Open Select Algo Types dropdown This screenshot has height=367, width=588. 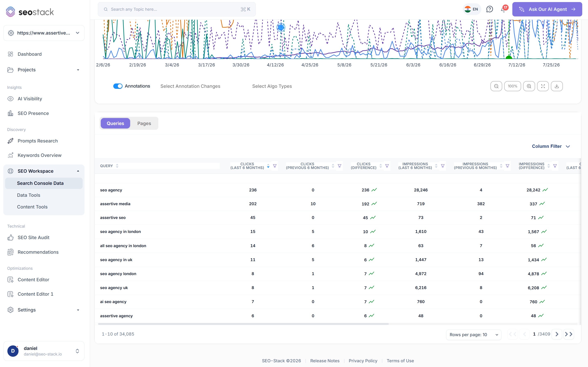pos(272,86)
